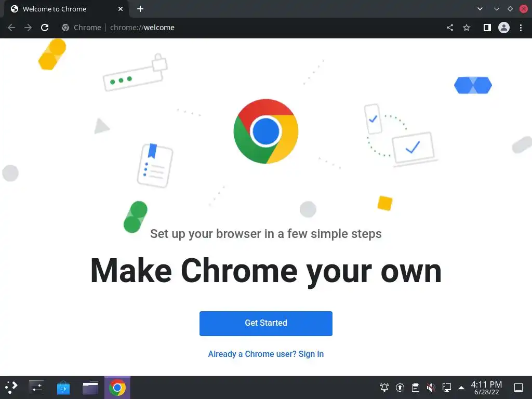Launch the Discover software store icon

point(63,388)
